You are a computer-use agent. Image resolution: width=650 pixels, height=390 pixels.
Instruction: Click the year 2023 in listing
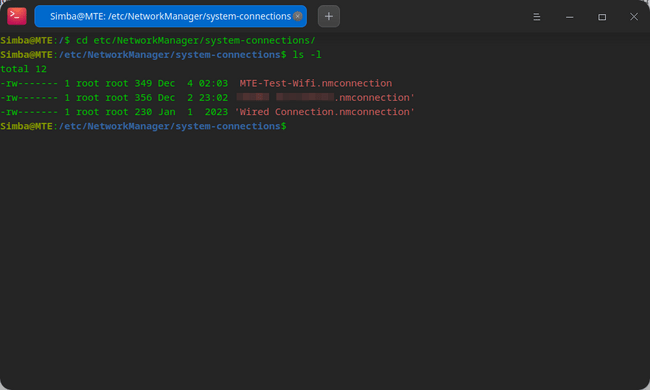216,112
